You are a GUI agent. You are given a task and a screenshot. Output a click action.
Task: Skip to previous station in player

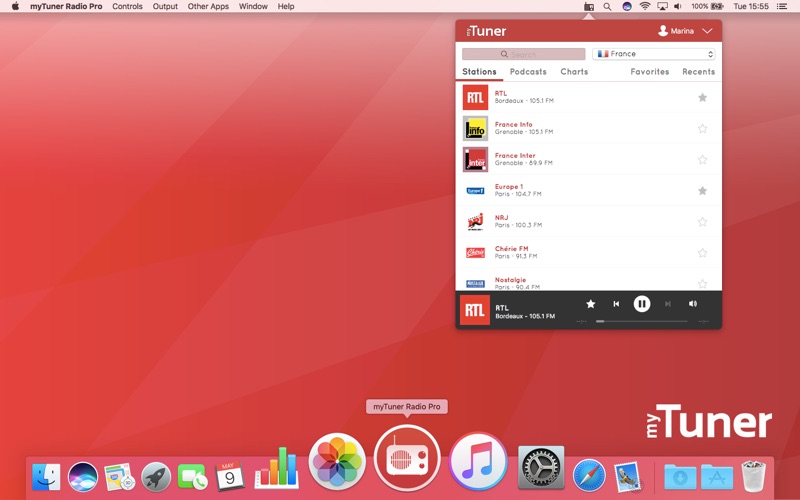(x=616, y=304)
